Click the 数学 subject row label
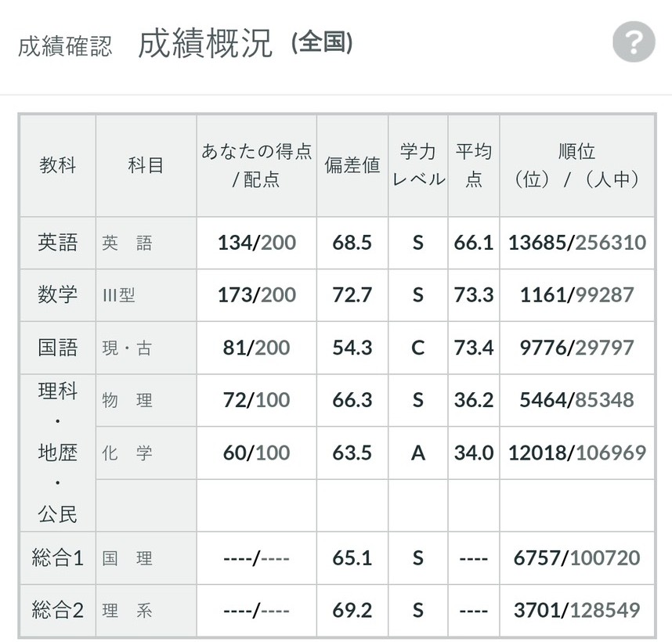Image resolution: width=672 pixels, height=642 pixels. coord(58,295)
